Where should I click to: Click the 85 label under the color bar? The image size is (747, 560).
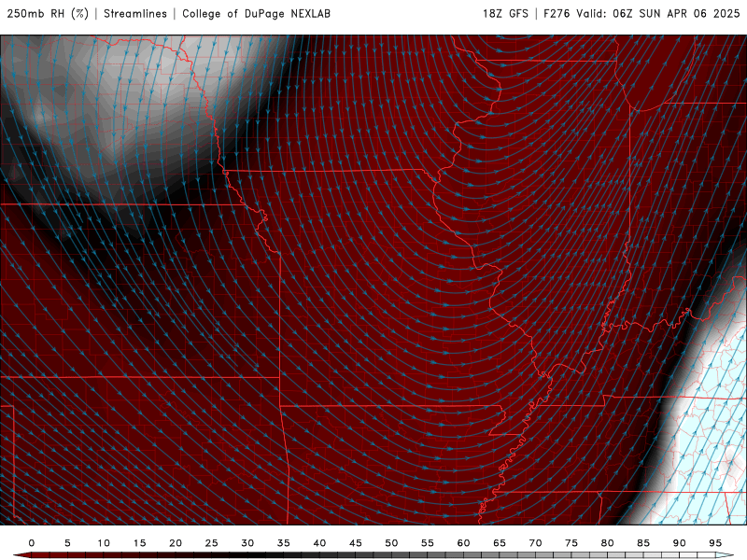643,543
